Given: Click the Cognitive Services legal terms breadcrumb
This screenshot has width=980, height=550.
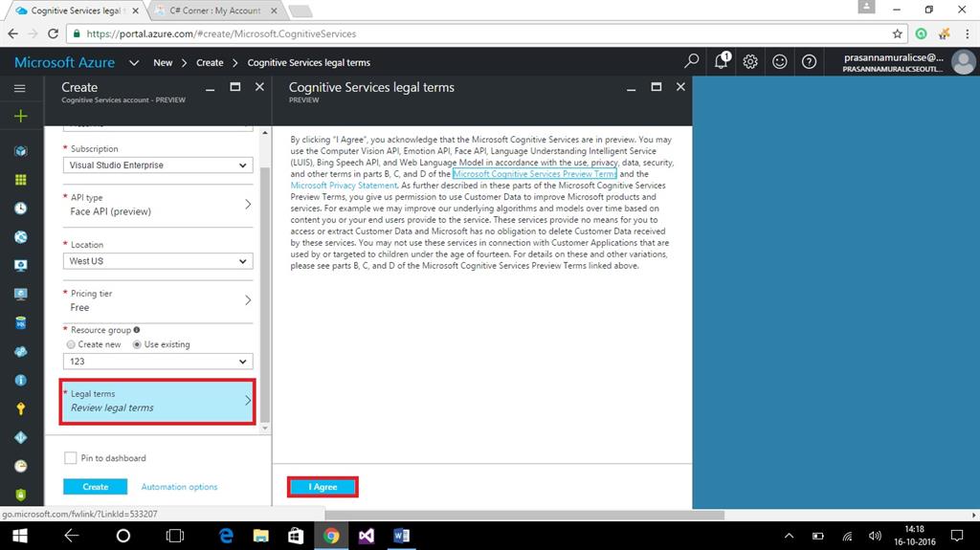Looking at the screenshot, I should click(x=309, y=62).
